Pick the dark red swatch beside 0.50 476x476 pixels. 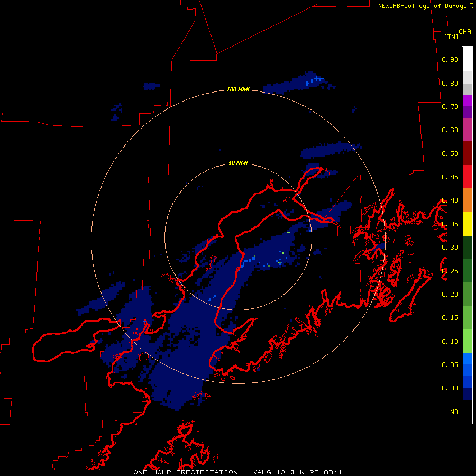[467, 153]
